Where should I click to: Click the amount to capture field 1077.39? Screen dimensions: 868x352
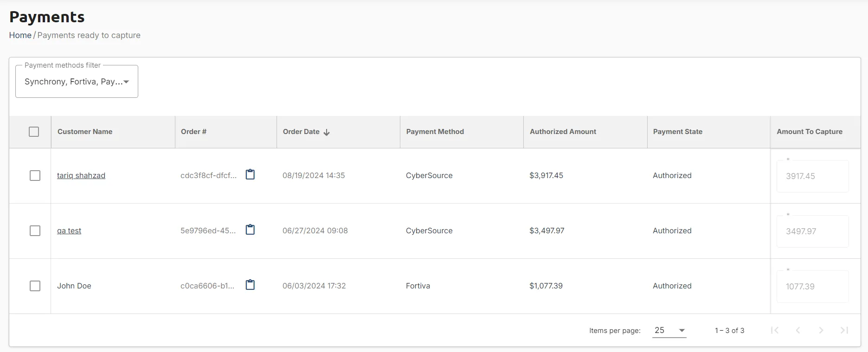(x=813, y=287)
